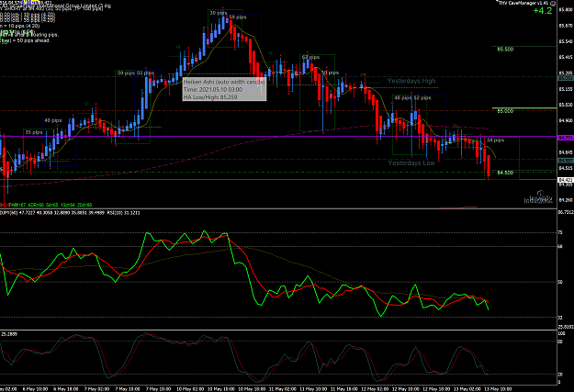This screenshot has height=392, width=574.
Task: Click the '84.500' green level label
Action: 505,173
